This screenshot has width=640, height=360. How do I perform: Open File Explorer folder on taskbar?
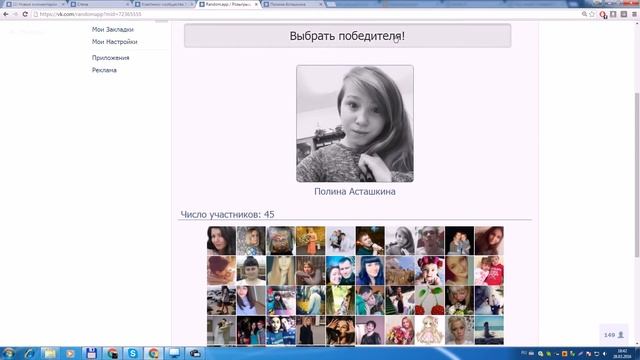[x=50, y=353]
